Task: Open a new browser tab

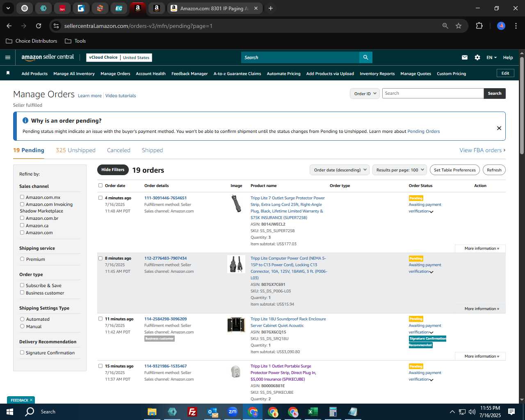Action: coord(271,8)
